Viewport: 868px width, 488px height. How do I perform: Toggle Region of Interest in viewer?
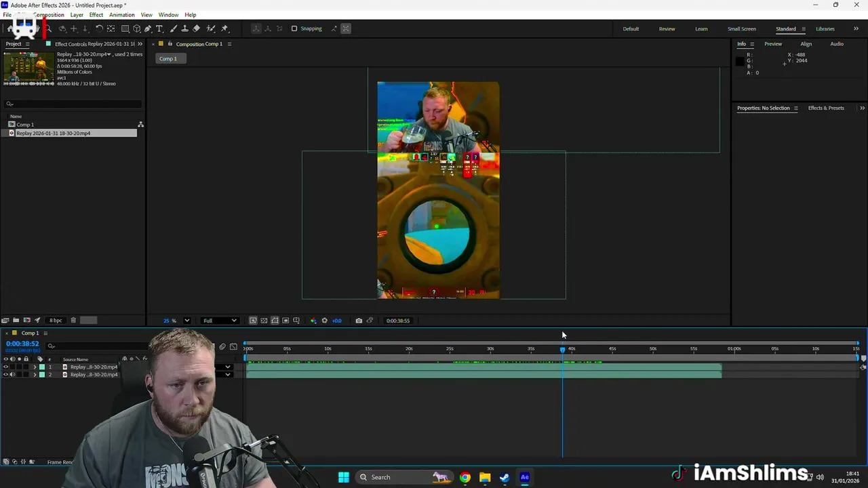click(285, 321)
